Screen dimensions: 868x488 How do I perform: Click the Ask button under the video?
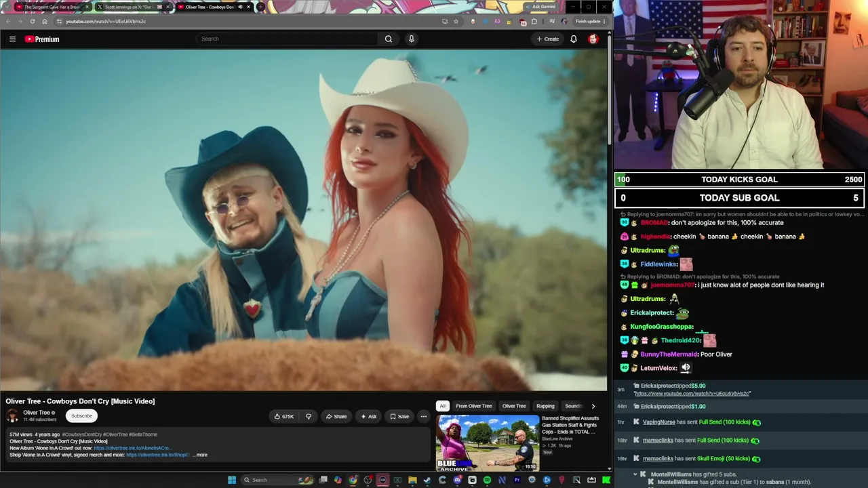click(x=369, y=416)
